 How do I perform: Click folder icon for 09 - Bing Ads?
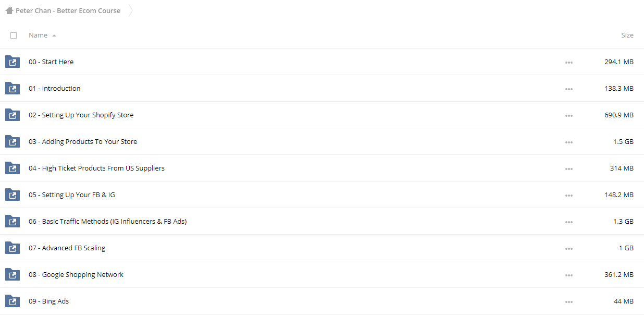[12, 301]
